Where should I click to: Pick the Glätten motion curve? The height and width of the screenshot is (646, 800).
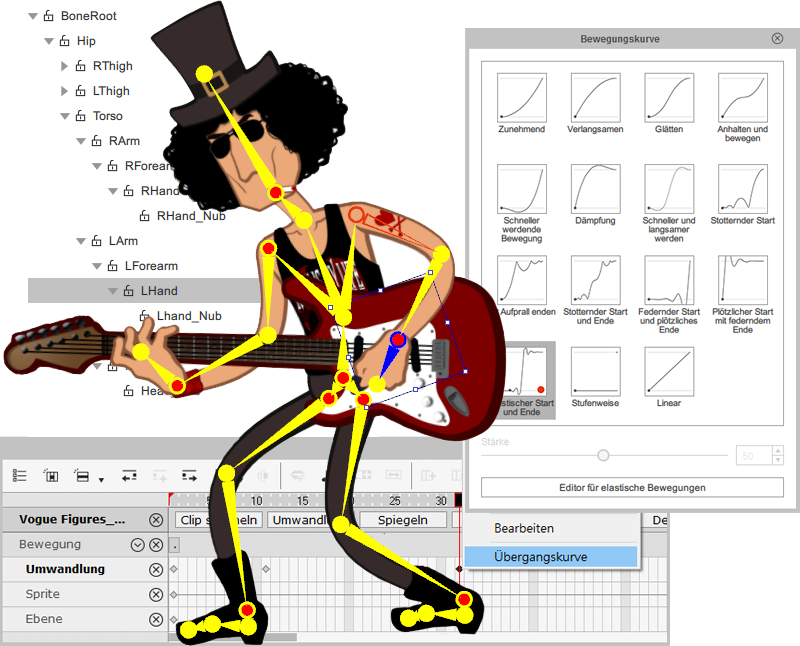point(669,97)
